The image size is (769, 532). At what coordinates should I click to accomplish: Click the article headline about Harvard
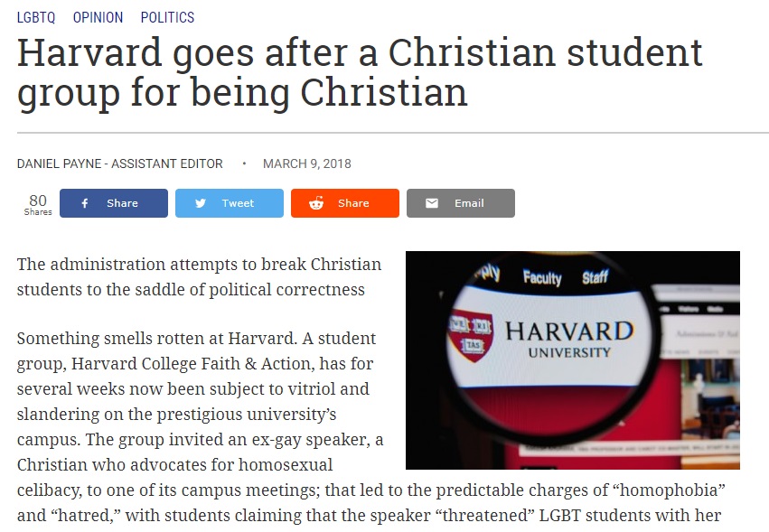point(360,72)
